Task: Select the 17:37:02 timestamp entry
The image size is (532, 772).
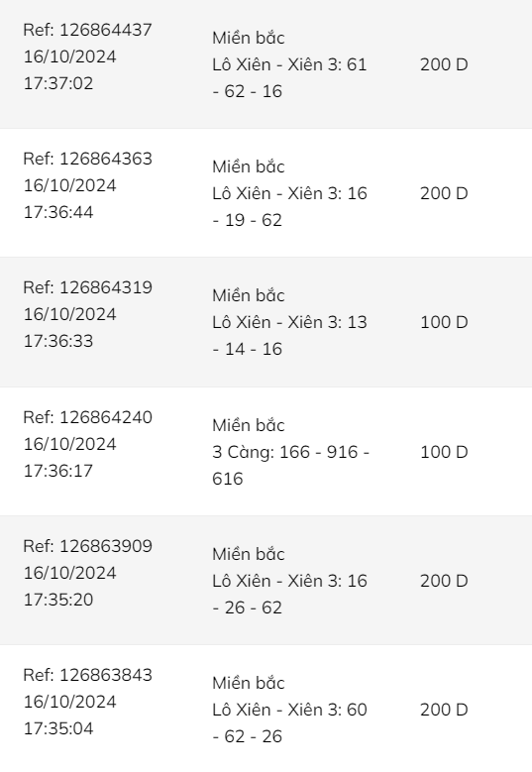Action: (x=58, y=83)
